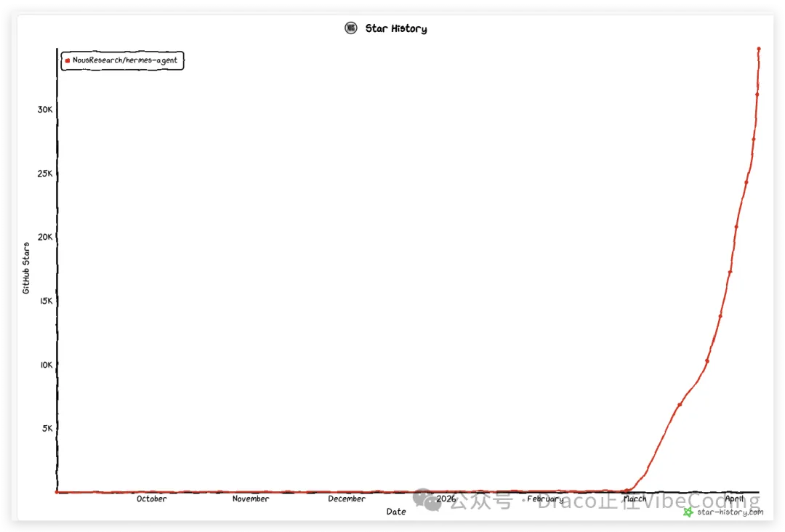The width and height of the screenshot is (785, 532).
Task: Click the 20K y-axis tick label
Action: (45, 237)
